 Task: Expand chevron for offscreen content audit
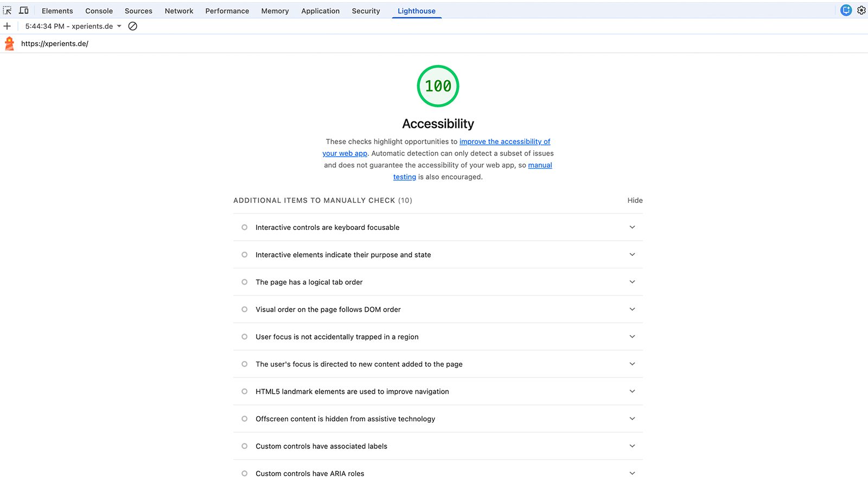(632, 419)
